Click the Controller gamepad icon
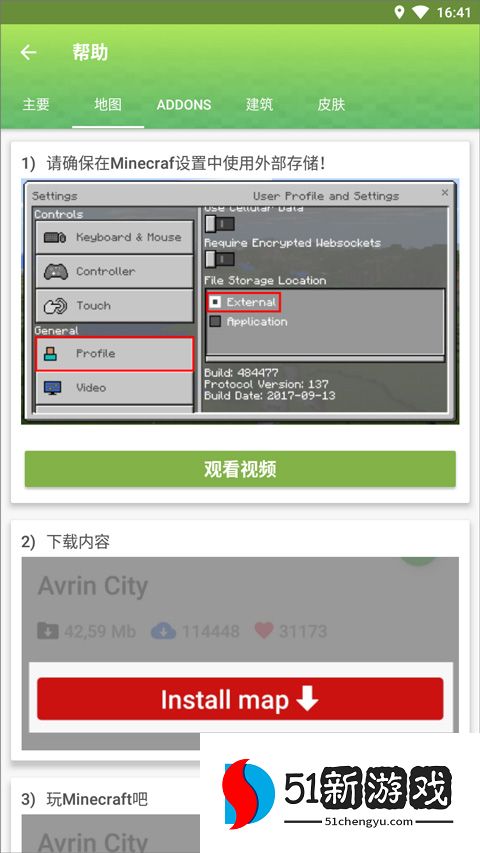This screenshot has height=853, width=480. [x=56, y=271]
